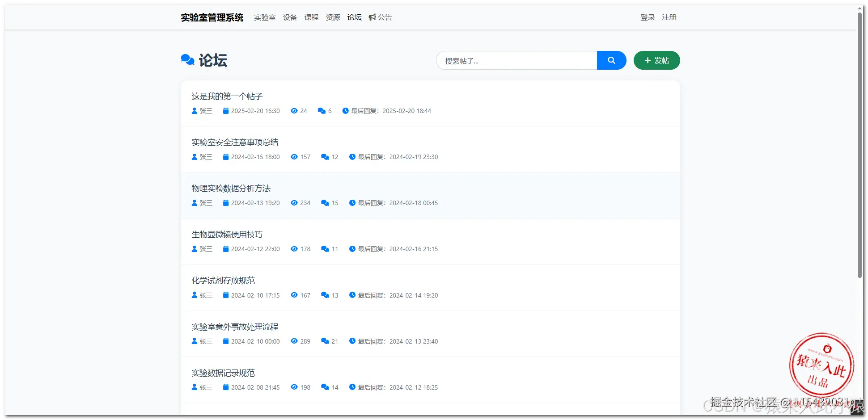This screenshot has width=868, height=420.
Task: Click the speech bubble icon beside 论坛 heading
Action: 187,59
